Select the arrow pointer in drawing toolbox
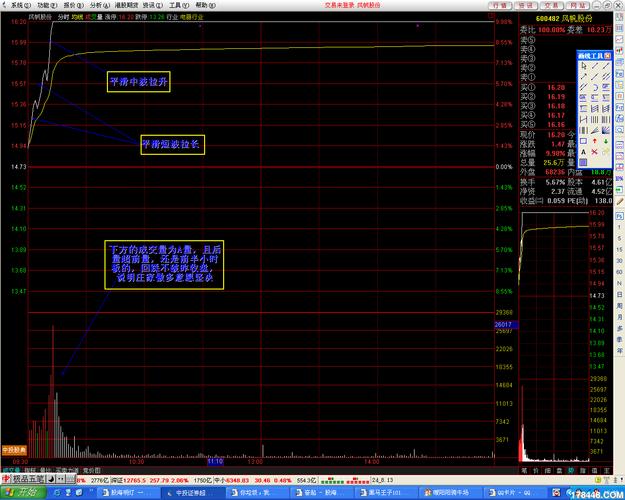The width and height of the screenshot is (625, 500). click(583, 67)
